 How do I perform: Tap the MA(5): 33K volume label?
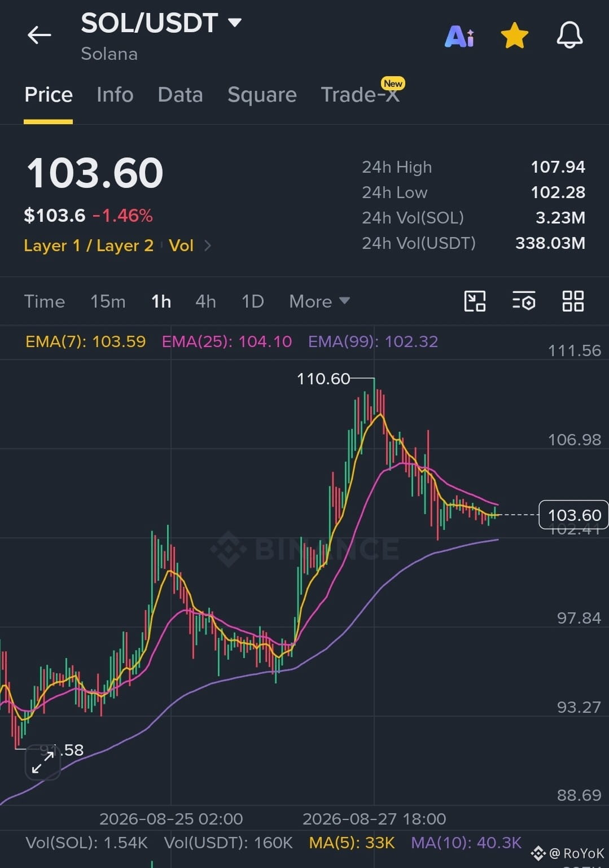[352, 843]
